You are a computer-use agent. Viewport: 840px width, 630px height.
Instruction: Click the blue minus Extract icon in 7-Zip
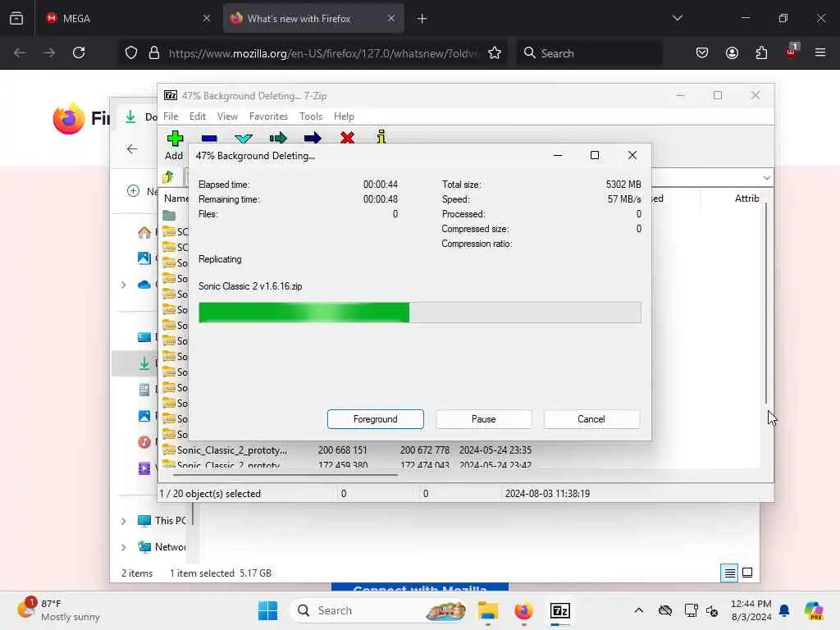[209, 138]
